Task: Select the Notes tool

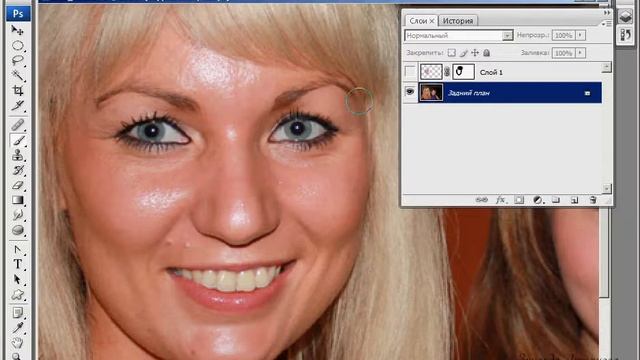Action: pyautogui.click(x=18, y=313)
